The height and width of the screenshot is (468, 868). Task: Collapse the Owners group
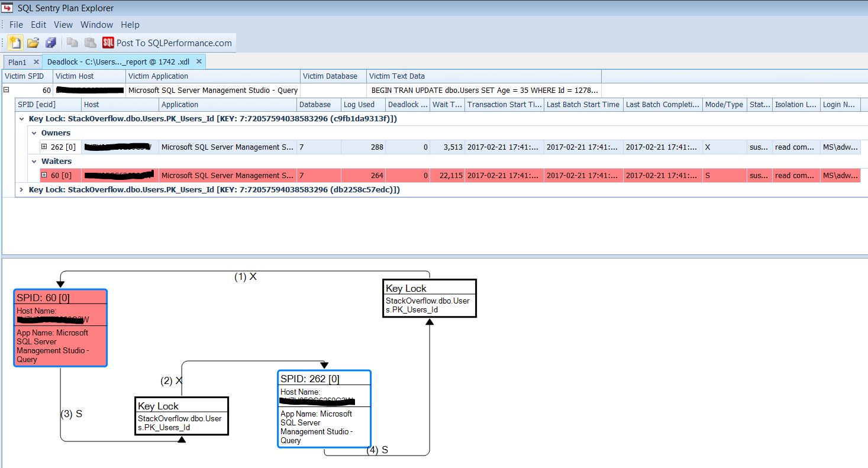(35, 133)
